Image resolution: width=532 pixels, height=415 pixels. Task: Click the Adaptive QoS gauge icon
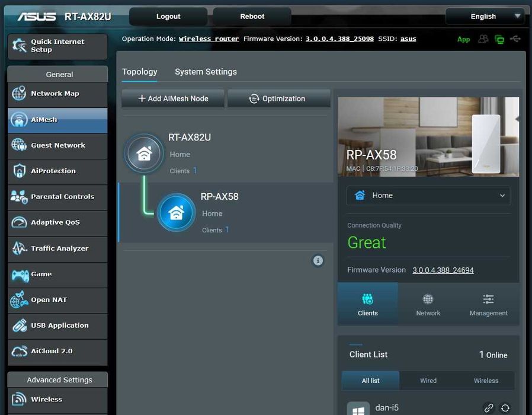coord(19,222)
